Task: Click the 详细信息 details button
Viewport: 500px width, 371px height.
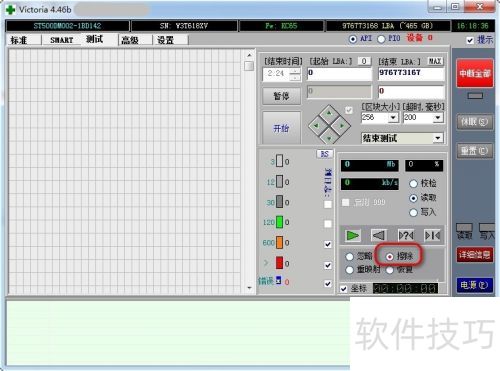Action: coord(475,255)
